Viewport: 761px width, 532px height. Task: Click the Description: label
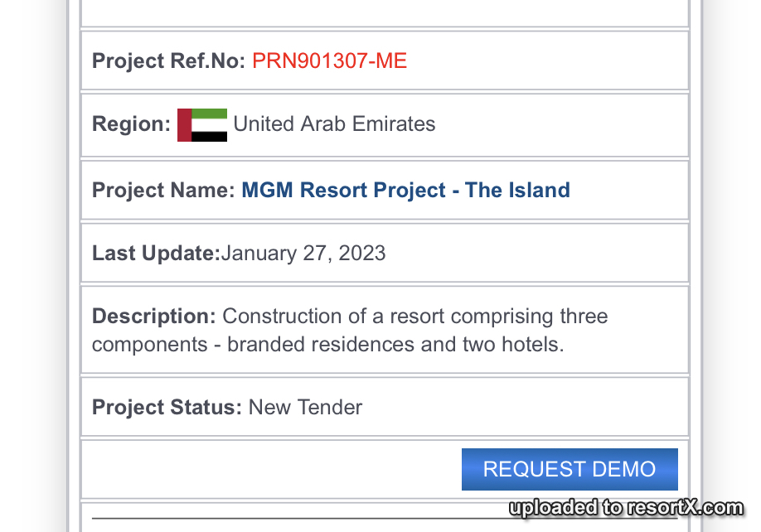click(x=154, y=317)
